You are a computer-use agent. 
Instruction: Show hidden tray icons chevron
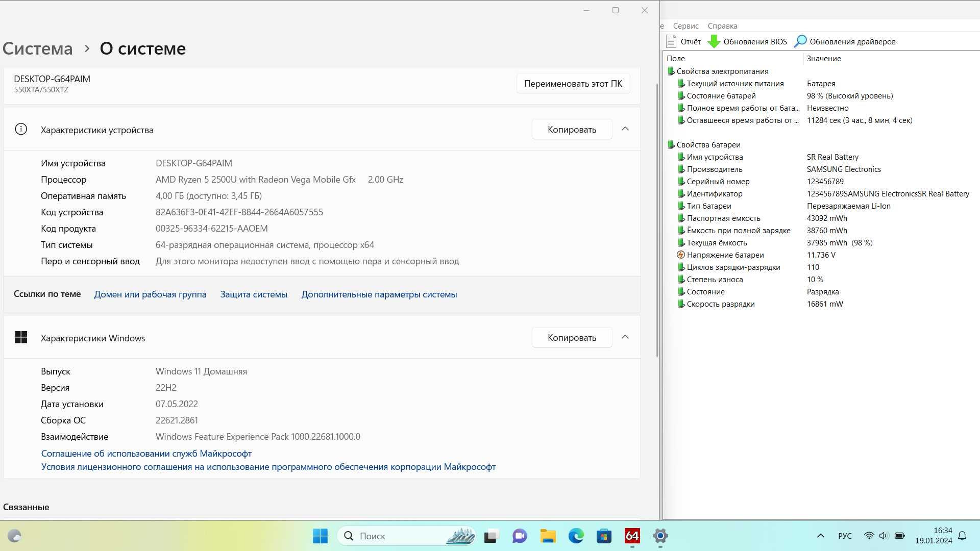tap(821, 536)
